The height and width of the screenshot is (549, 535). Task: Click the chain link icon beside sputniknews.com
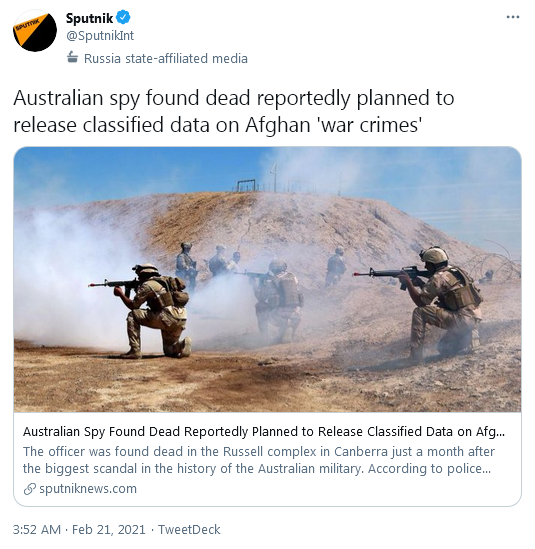point(30,489)
